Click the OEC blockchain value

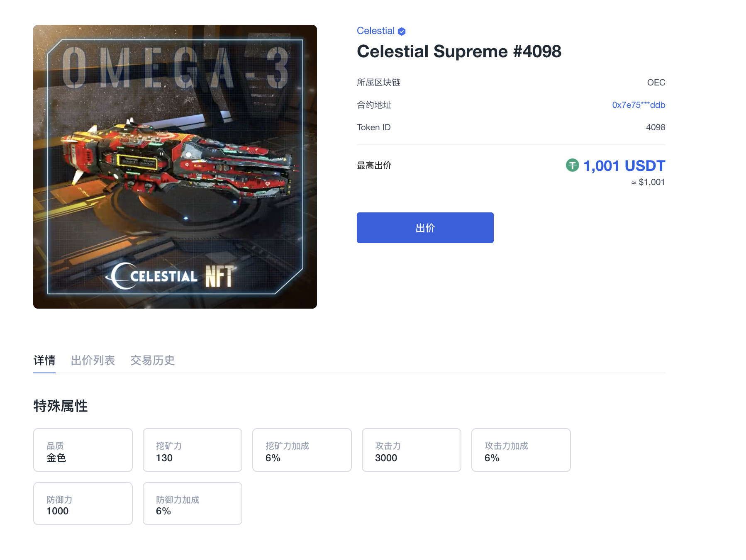[656, 83]
